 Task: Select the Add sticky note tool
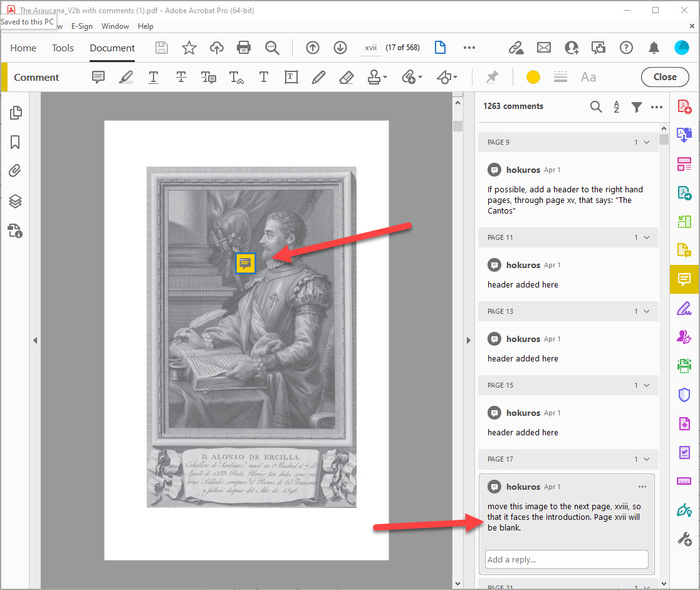tap(98, 77)
